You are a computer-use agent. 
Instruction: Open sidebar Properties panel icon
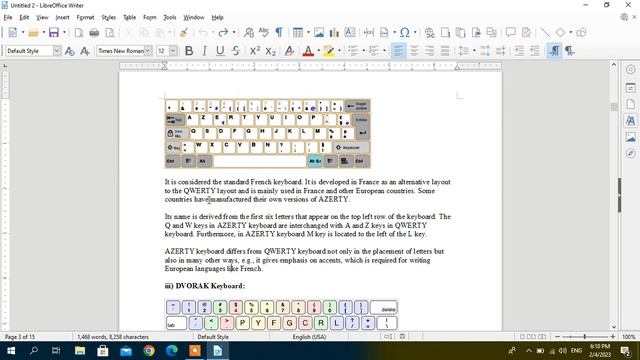(631, 88)
